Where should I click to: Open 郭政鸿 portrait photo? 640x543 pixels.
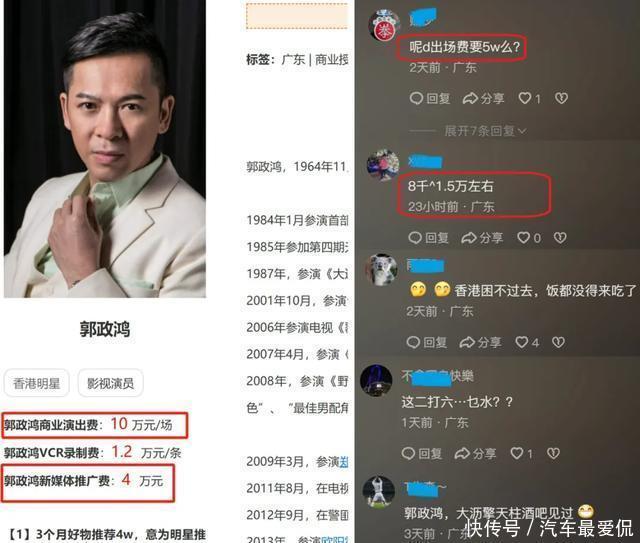[105, 149]
